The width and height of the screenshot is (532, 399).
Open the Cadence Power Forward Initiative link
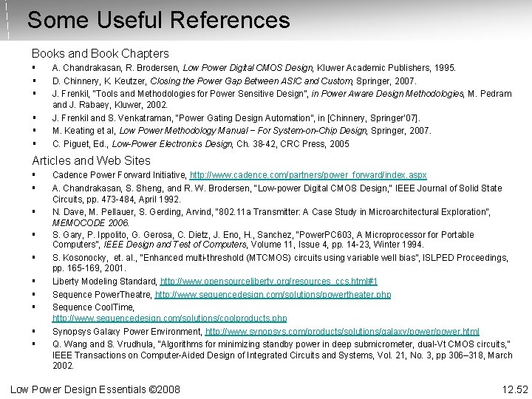click(308, 175)
